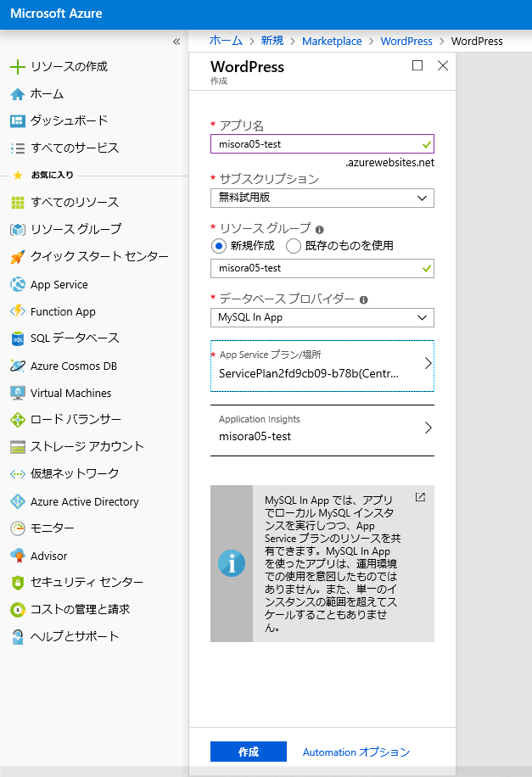Click the Azure Cosmos DB planet icon
The width and height of the screenshot is (532, 777).
pyautogui.click(x=17, y=366)
